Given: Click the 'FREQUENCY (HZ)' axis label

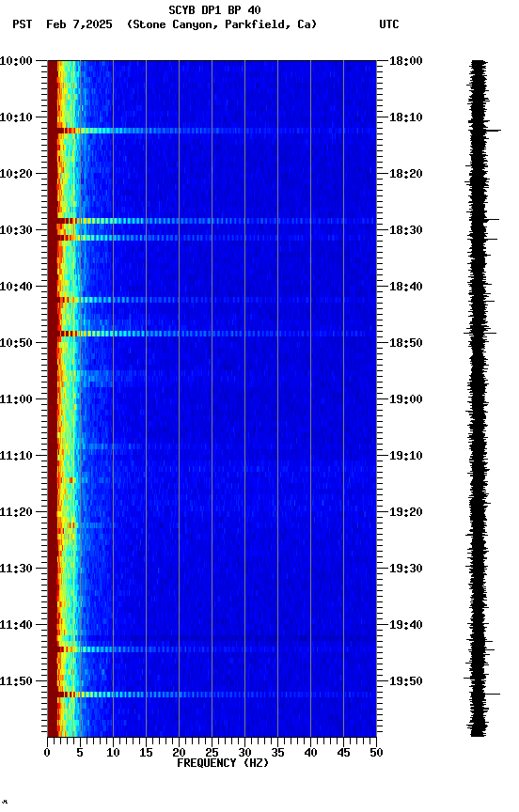Looking at the screenshot, I should pyautogui.click(x=223, y=763).
